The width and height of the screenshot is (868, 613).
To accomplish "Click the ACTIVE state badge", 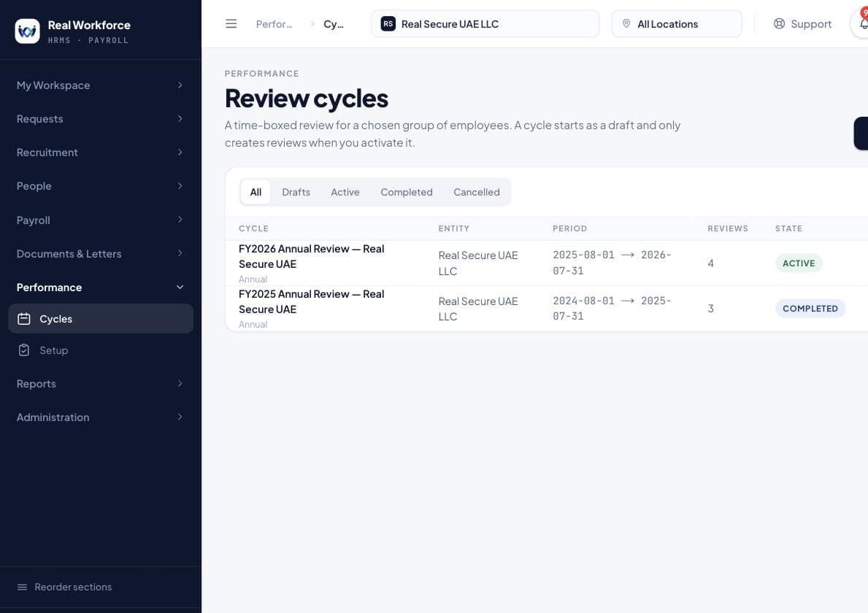I will (x=798, y=263).
